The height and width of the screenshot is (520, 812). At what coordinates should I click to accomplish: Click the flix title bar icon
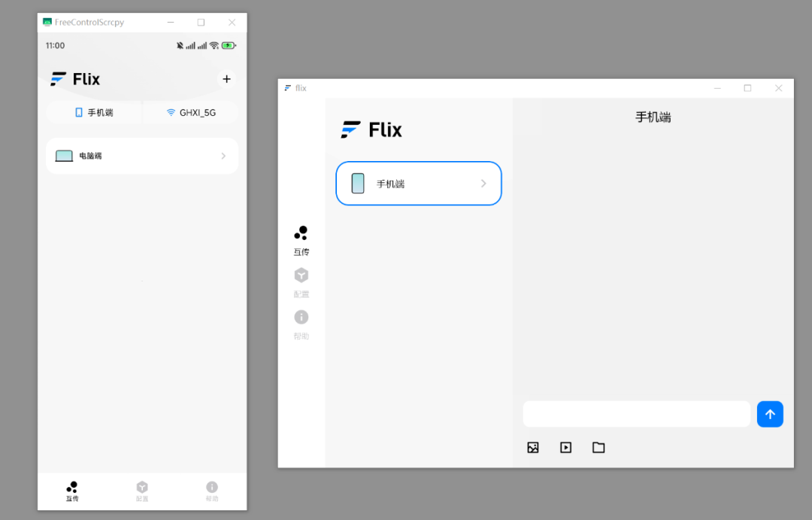click(x=287, y=88)
